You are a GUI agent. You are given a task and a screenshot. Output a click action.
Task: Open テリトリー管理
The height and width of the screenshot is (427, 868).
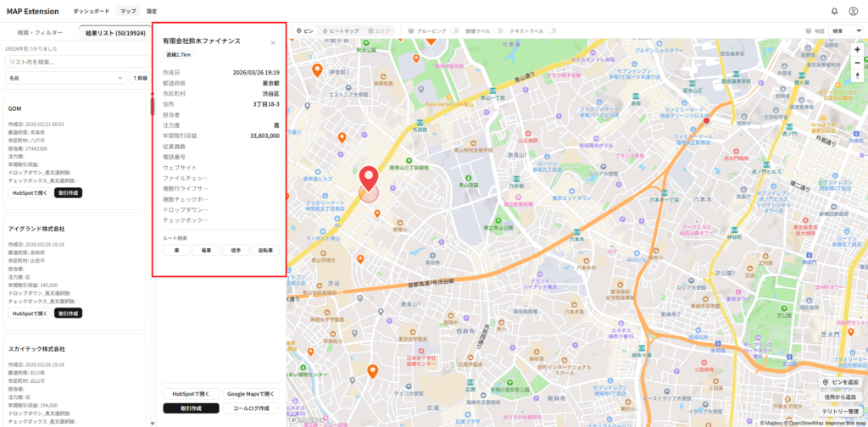[x=840, y=412]
